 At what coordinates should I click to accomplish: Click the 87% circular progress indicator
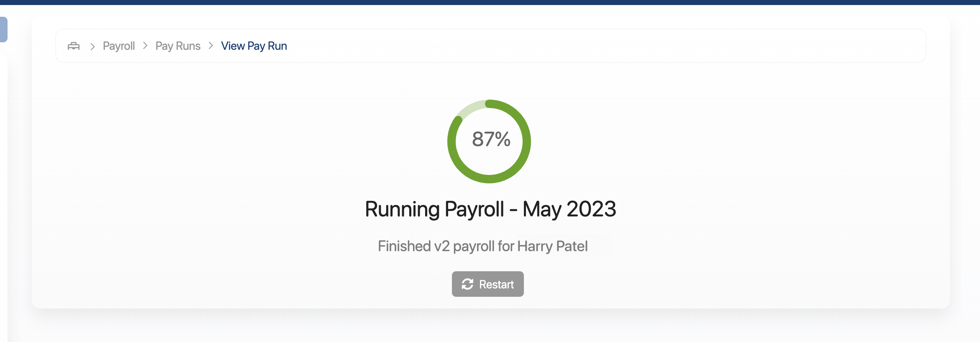pyautogui.click(x=489, y=141)
